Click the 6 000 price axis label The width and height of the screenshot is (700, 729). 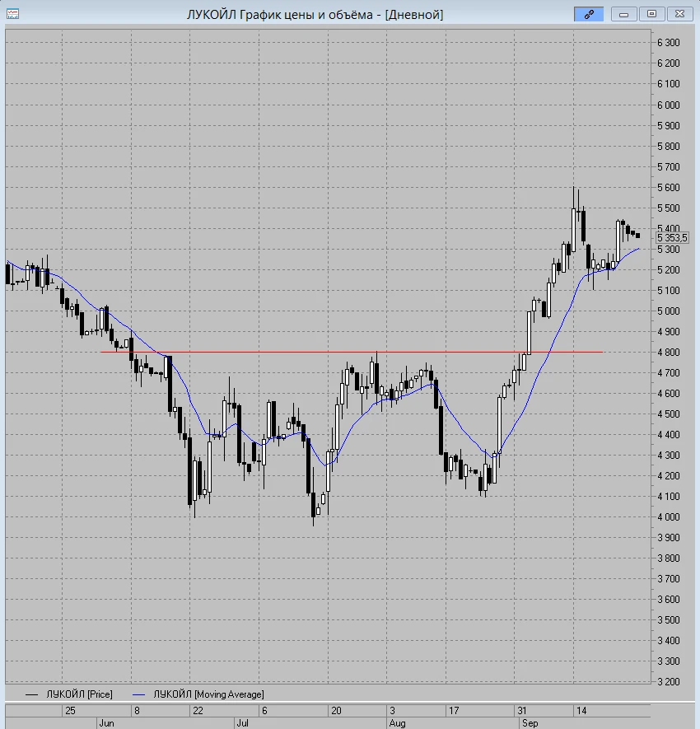point(669,105)
